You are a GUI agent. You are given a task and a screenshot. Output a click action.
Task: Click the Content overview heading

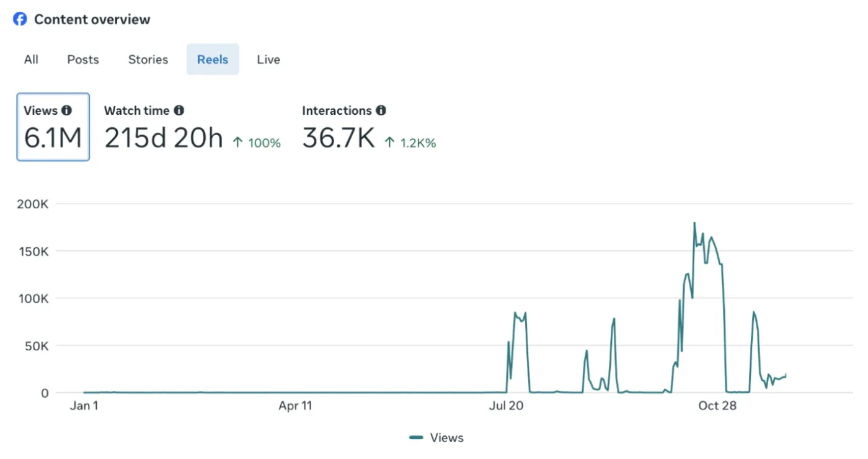coord(92,19)
